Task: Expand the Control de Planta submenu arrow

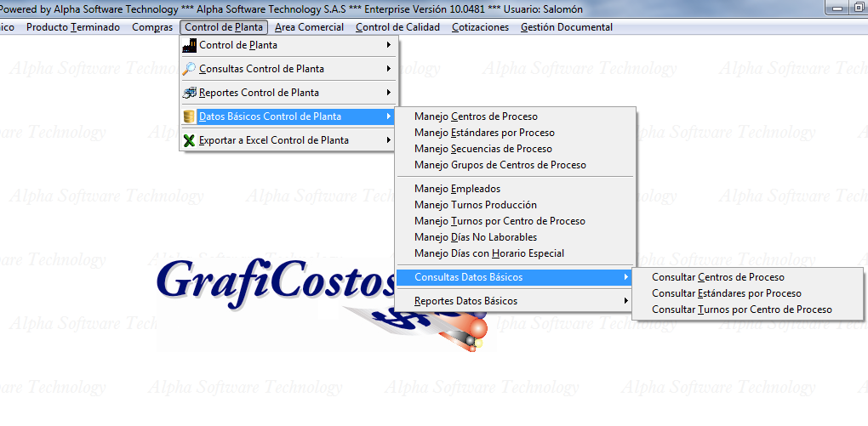Action: tap(389, 45)
